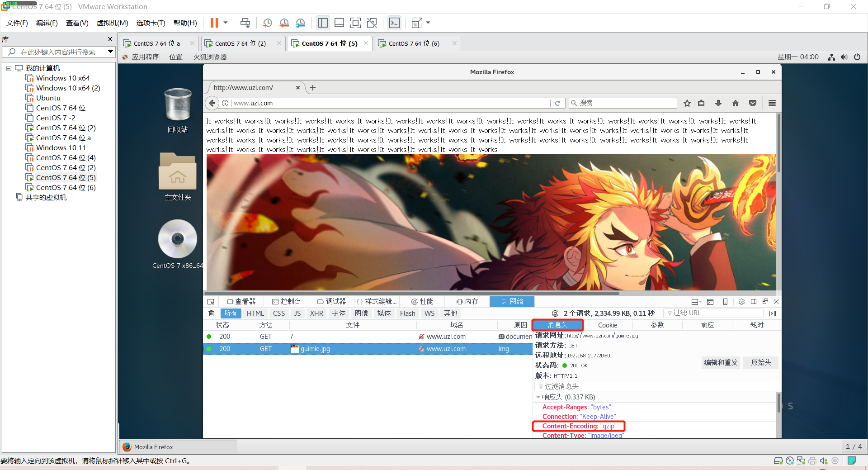Click the Firefox address bar showing www.uzi.com
868x470 pixels.
(x=391, y=103)
